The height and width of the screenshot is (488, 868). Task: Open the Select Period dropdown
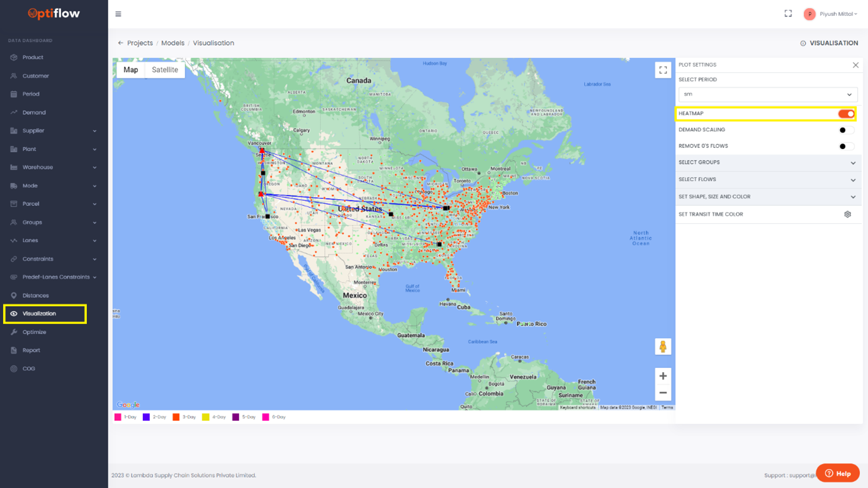click(767, 94)
